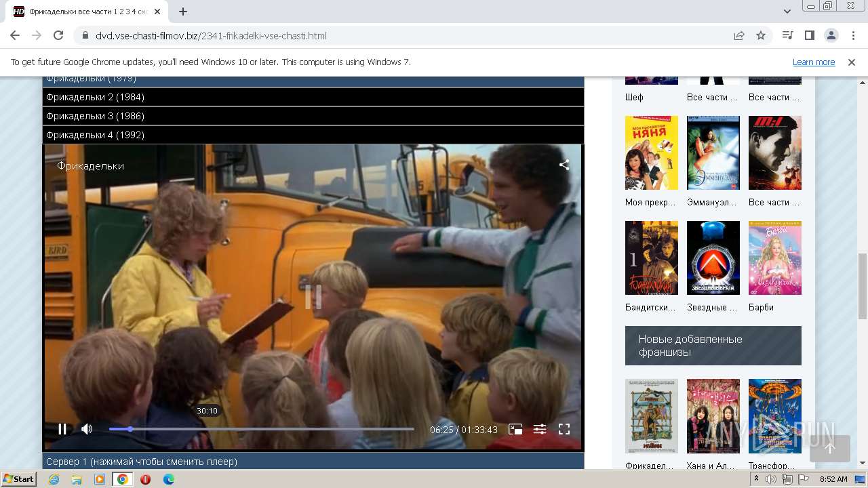Open File Explorer from taskbar

click(x=77, y=479)
